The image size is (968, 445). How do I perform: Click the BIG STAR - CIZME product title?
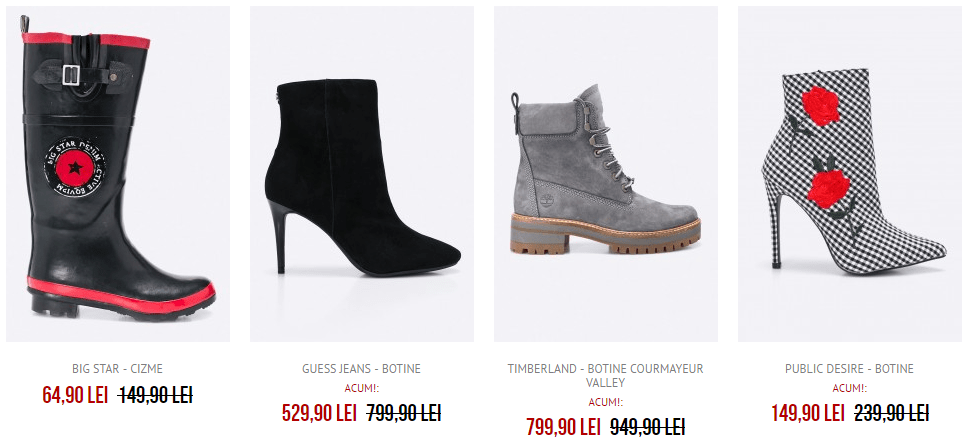[117, 369]
